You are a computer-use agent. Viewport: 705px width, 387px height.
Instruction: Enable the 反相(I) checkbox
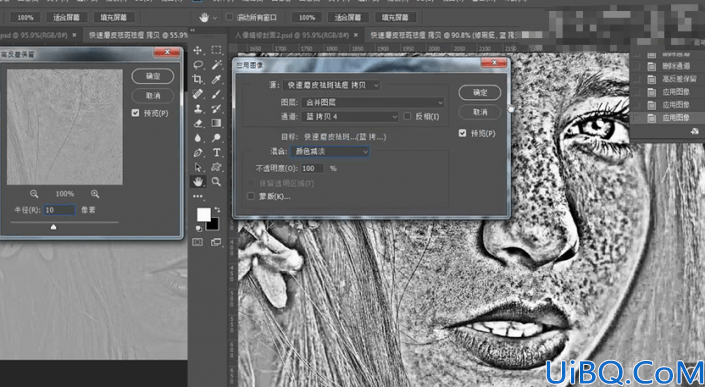(407, 116)
